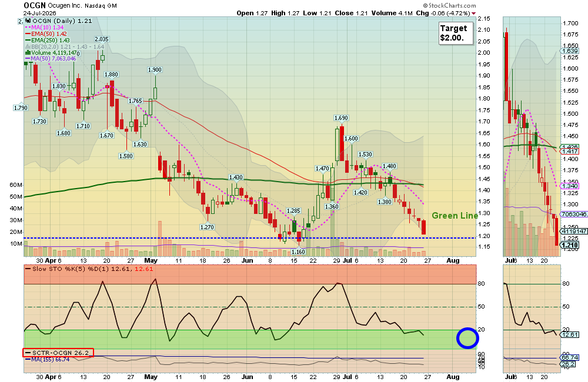This screenshot has height=382, width=588.
Task: Click the Ocugen Inc. company name
Action: (x=65, y=6)
